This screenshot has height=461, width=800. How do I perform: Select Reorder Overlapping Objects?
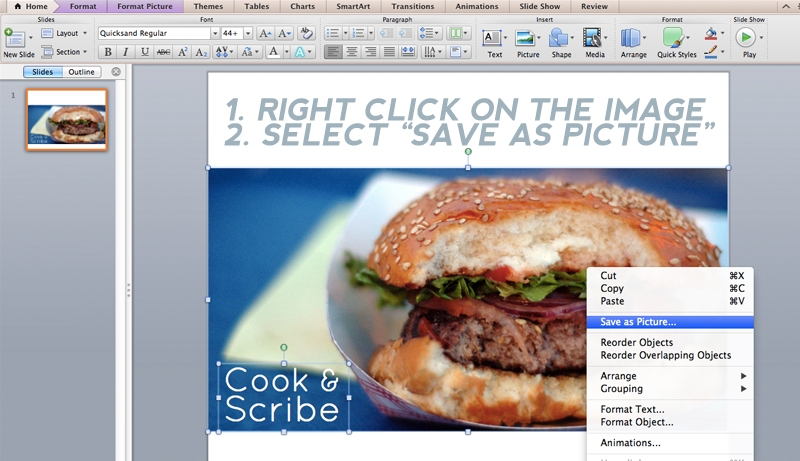(670, 355)
